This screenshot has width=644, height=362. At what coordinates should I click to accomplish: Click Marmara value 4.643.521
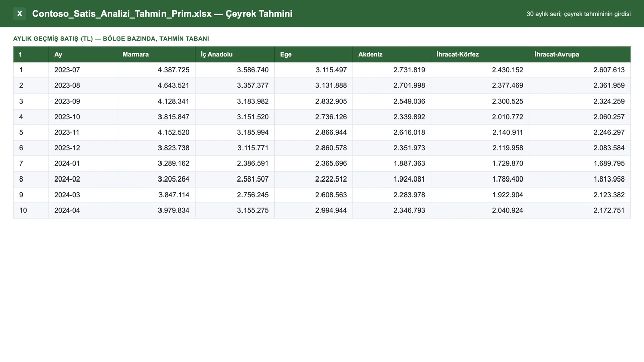coord(156,85)
